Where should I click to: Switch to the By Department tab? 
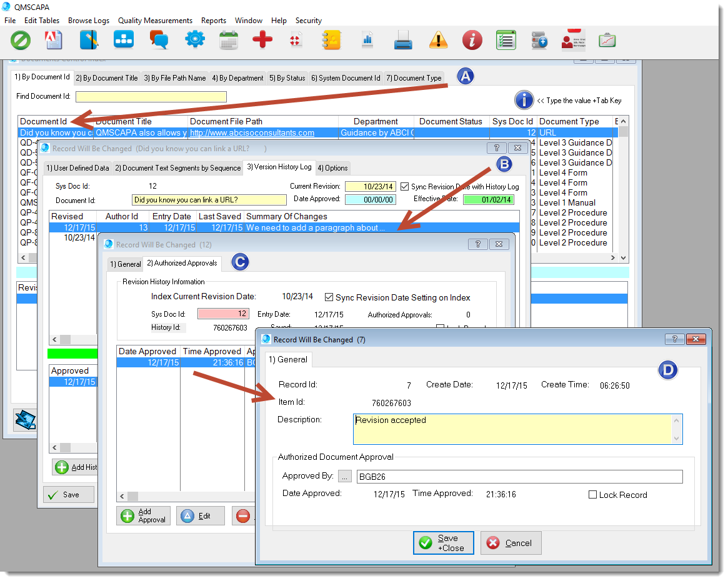(x=237, y=78)
